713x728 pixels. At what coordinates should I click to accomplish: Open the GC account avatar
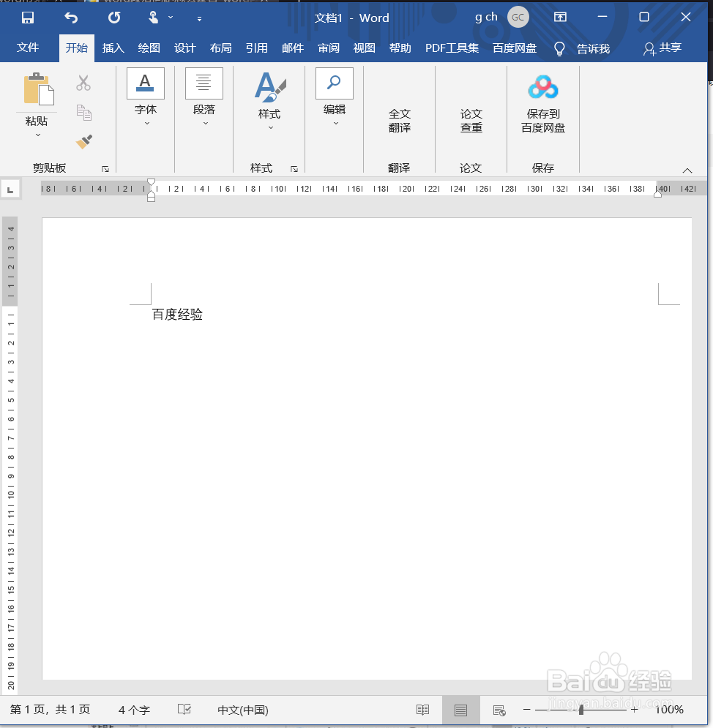518,17
